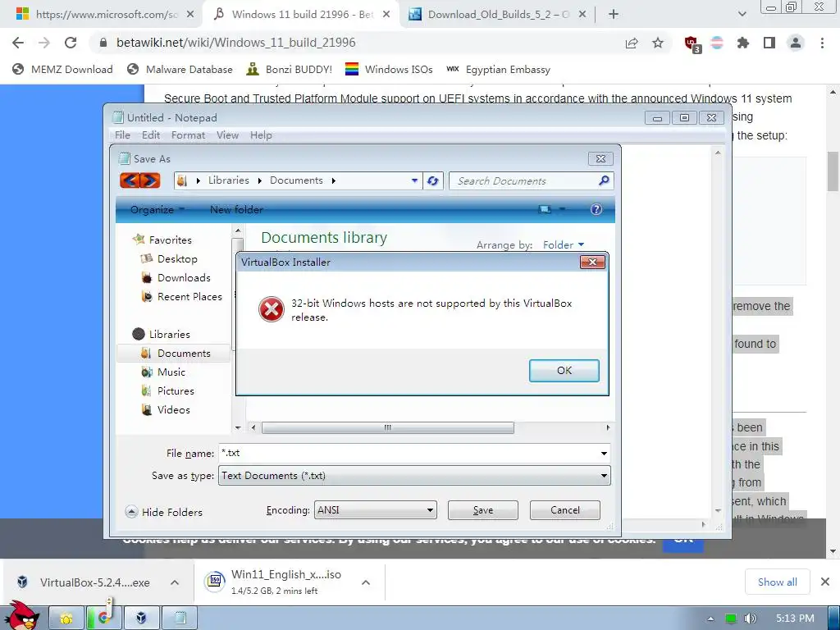Click forward arrow in Save As dialog

pyautogui.click(x=151, y=180)
